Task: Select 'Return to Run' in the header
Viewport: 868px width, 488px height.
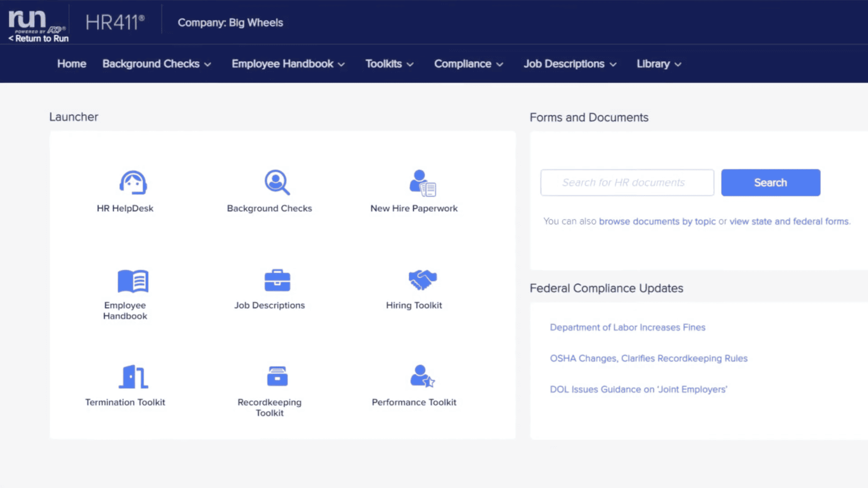Action: tap(37, 38)
